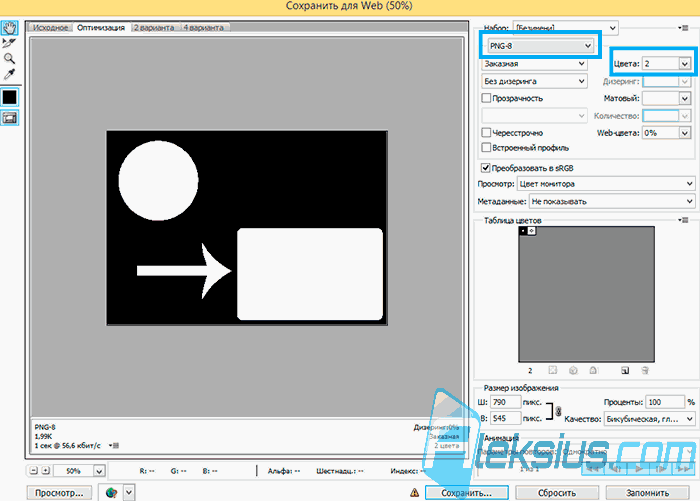Select the Zoom magnifier tool

pyautogui.click(x=9, y=58)
